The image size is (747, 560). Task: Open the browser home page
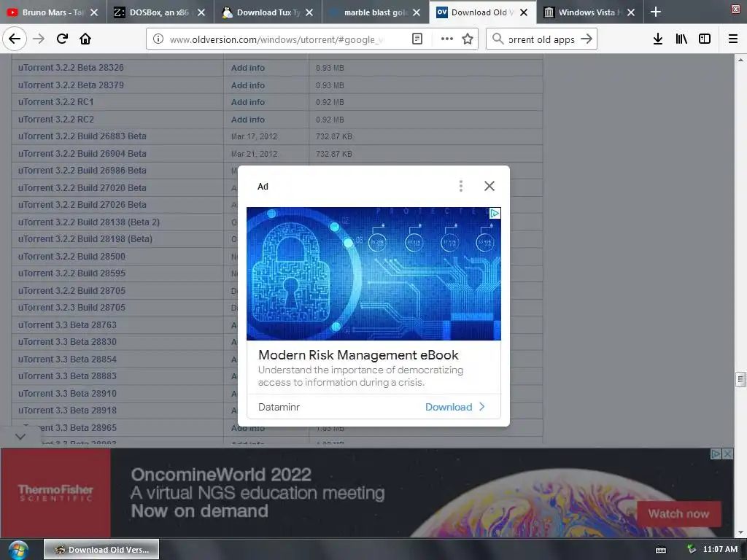[85, 39]
